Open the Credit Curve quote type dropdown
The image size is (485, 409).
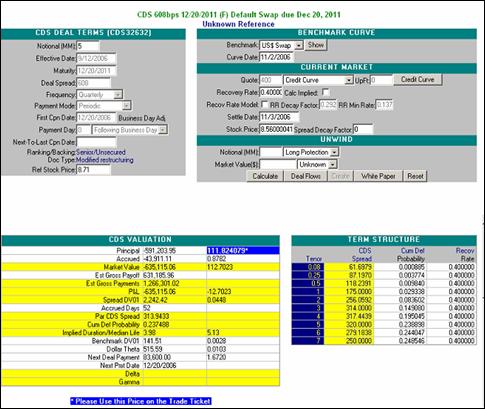(349, 80)
